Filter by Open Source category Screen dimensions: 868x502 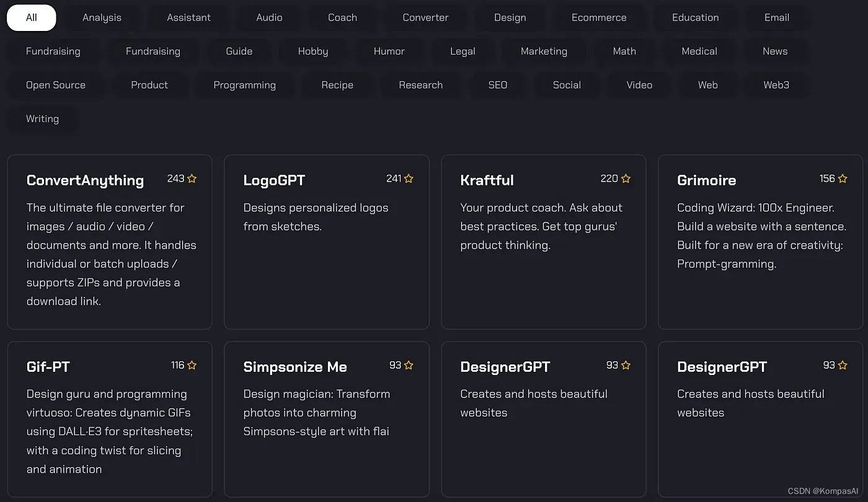56,85
